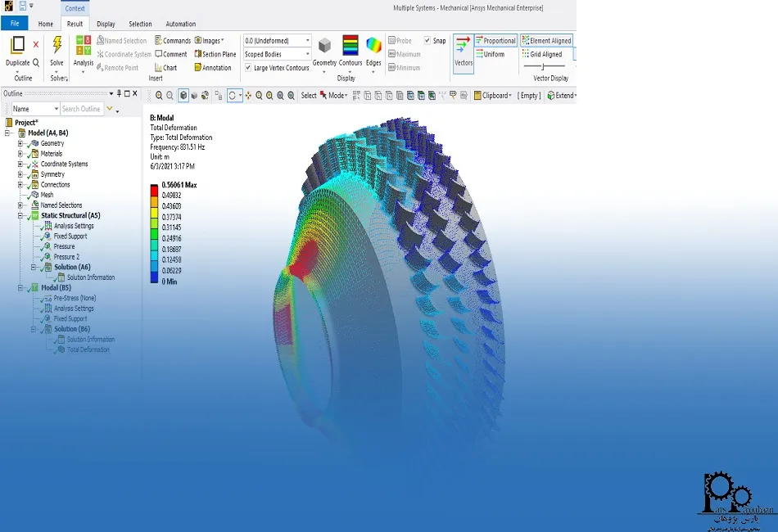Viewport: 778px width, 532px height.
Task: Expand the Geometry tree node
Action: click(20, 143)
